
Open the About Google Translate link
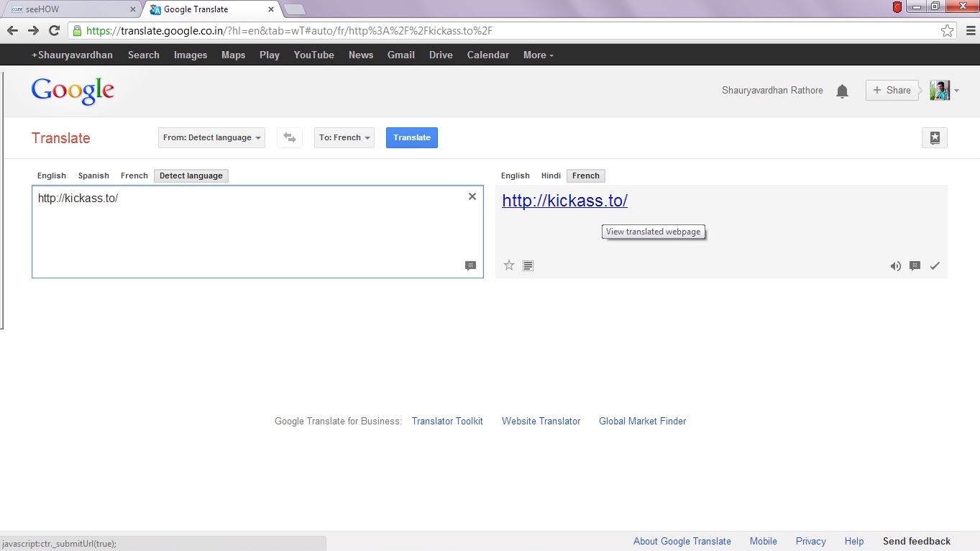tap(682, 542)
